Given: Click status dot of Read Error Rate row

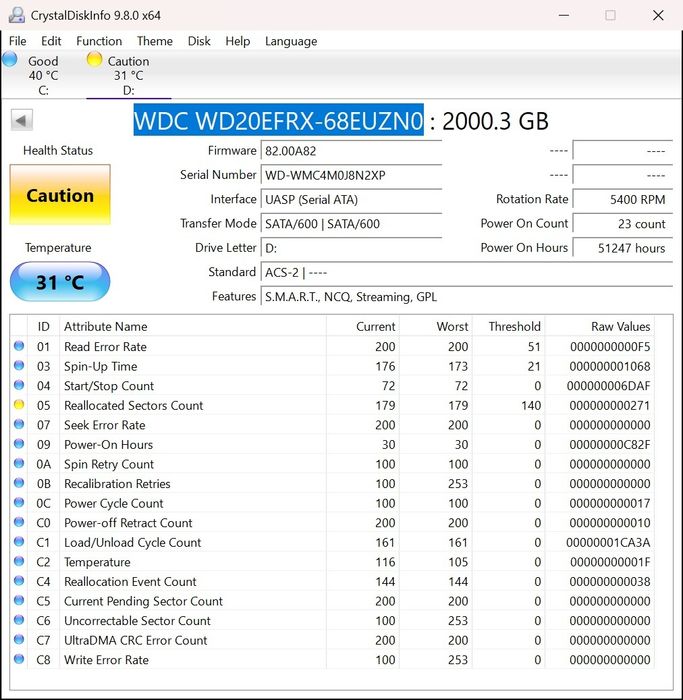Looking at the screenshot, I should [x=19, y=346].
